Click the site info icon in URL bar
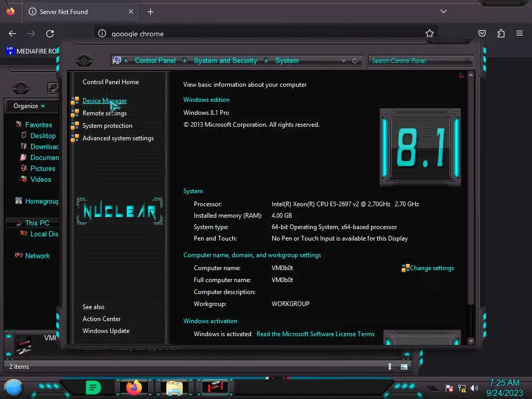 point(102,33)
